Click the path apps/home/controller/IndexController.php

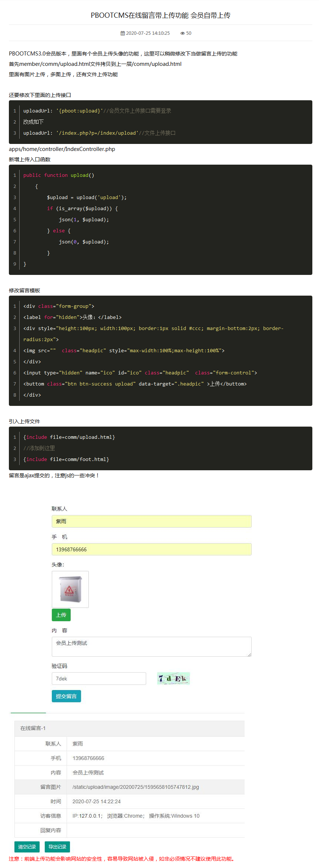coord(62,149)
